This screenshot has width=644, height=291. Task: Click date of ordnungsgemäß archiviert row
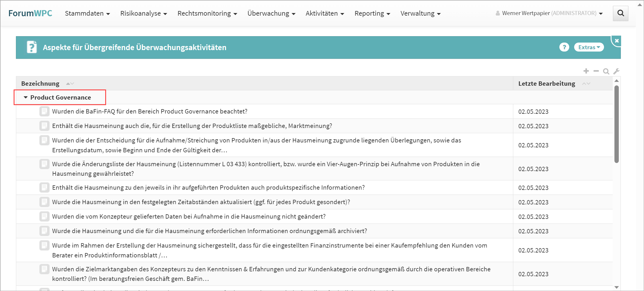533,231
